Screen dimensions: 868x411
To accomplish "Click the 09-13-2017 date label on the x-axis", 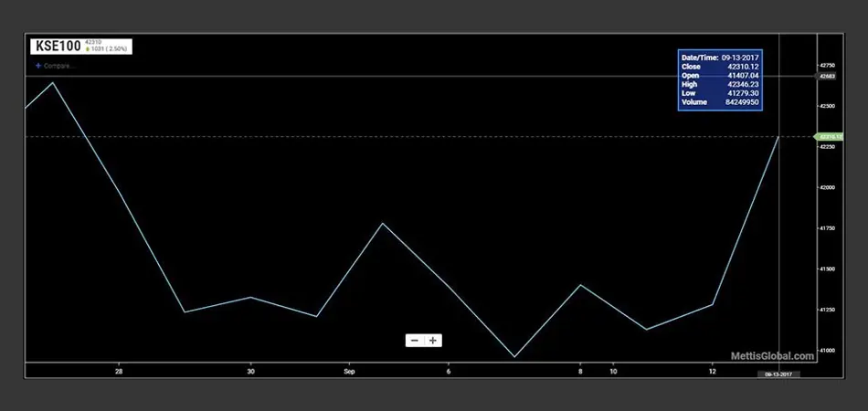I will tap(778, 374).
